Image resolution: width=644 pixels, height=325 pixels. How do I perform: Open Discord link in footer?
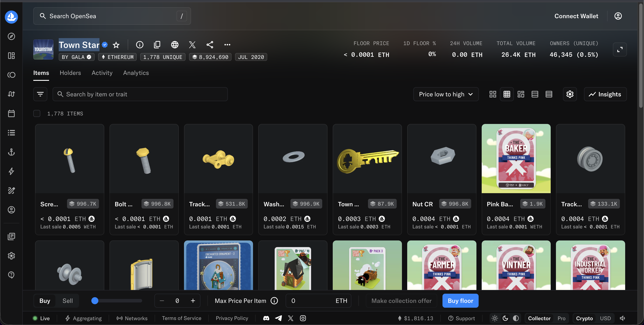tap(266, 318)
